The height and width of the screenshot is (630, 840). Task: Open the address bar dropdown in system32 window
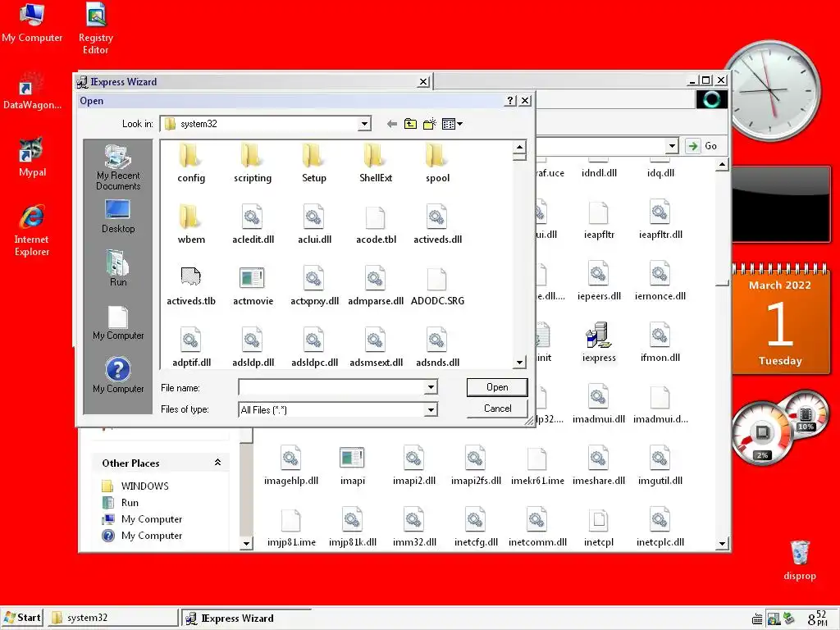[x=672, y=146]
